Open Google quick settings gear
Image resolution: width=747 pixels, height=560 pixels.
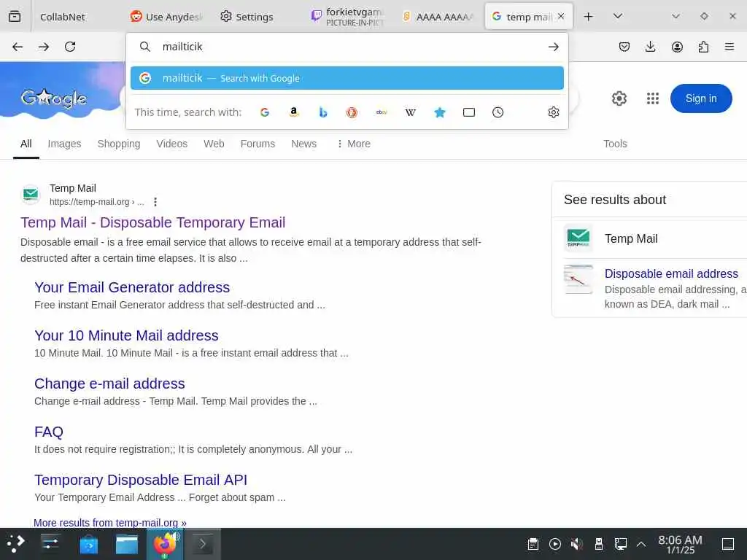[x=619, y=98]
